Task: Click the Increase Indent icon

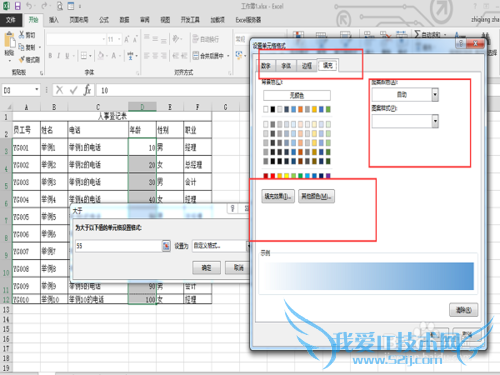Action: 184,56
